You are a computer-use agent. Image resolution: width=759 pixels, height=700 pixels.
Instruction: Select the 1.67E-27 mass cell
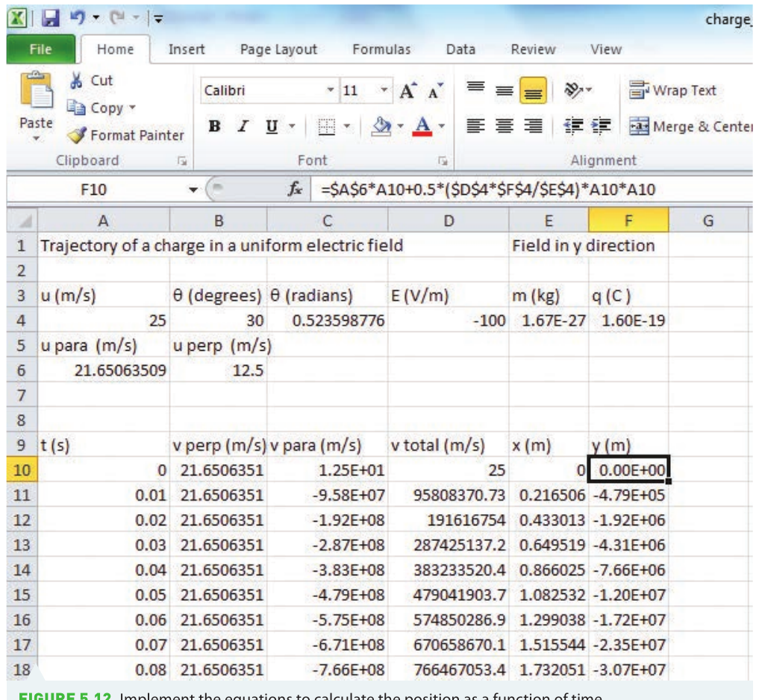(549, 320)
